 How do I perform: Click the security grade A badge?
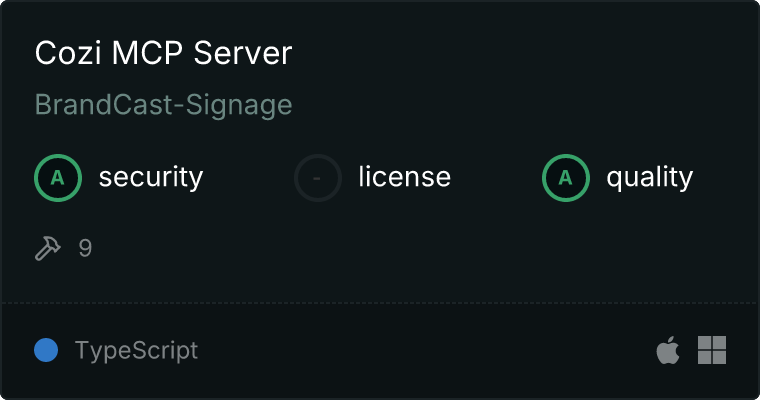tap(58, 178)
